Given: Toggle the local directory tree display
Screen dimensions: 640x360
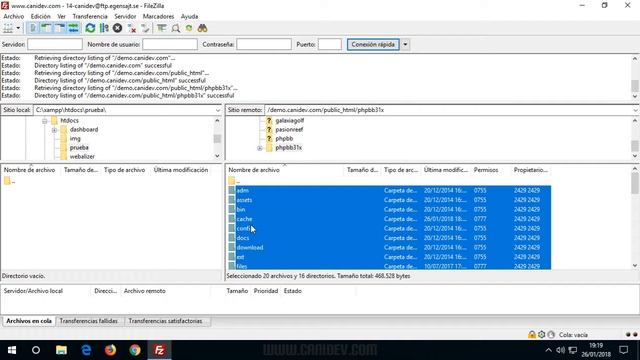Looking at the screenshot, I should [x=47, y=28].
